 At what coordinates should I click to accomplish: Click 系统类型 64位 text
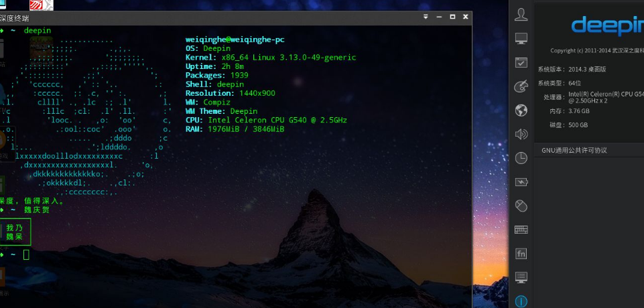tap(560, 83)
